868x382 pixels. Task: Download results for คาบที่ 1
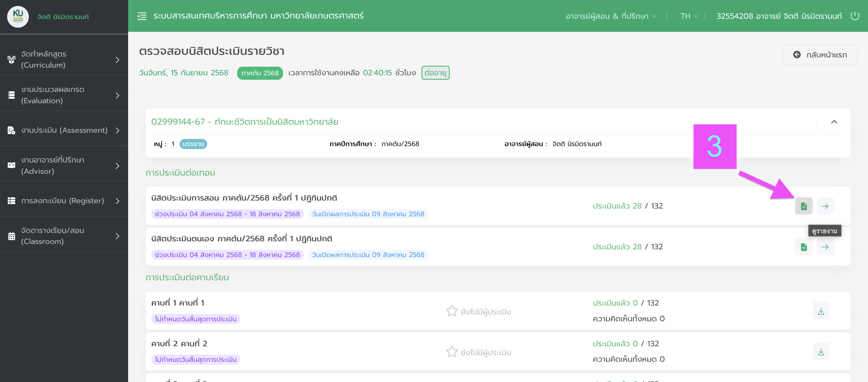pos(821,311)
